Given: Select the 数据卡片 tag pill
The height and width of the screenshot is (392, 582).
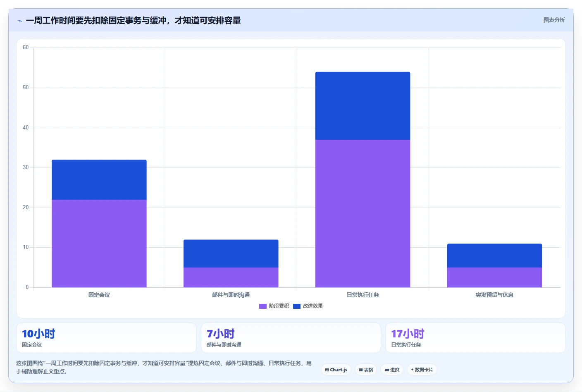Looking at the screenshot, I should pyautogui.click(x=422, y=370).
